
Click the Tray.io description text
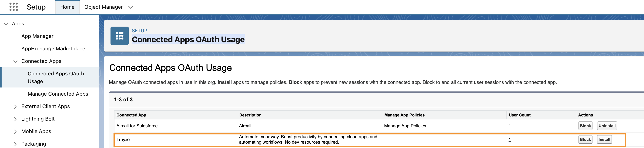308,139
